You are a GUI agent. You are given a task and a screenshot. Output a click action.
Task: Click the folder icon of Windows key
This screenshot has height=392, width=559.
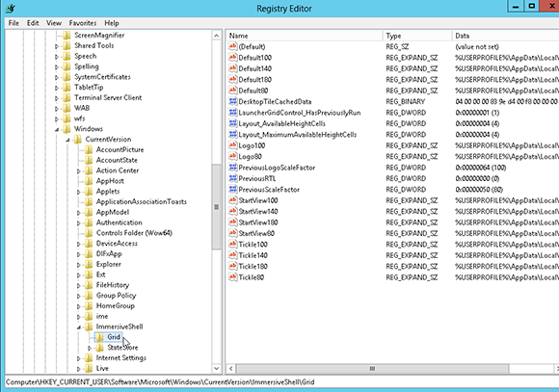click(67, 129)
